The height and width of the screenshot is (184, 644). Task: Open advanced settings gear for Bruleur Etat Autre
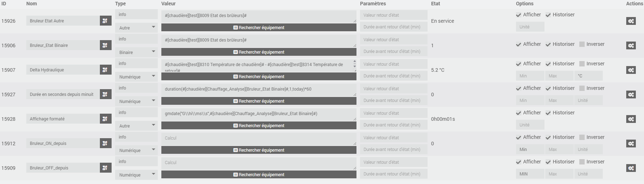tap(631, 21)
